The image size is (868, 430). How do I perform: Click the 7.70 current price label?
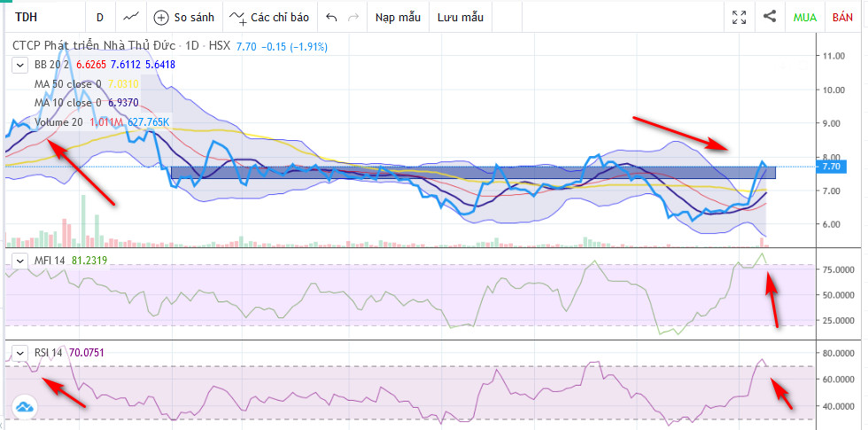click(x=831, y=167)
